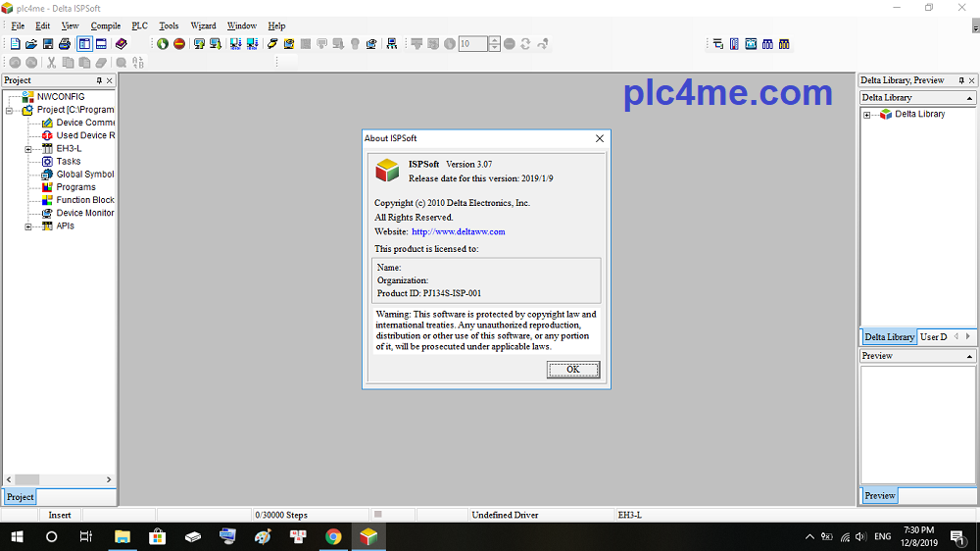Click the Open Project folder icon
Screen dimensions: 980x551
point(31,44)
